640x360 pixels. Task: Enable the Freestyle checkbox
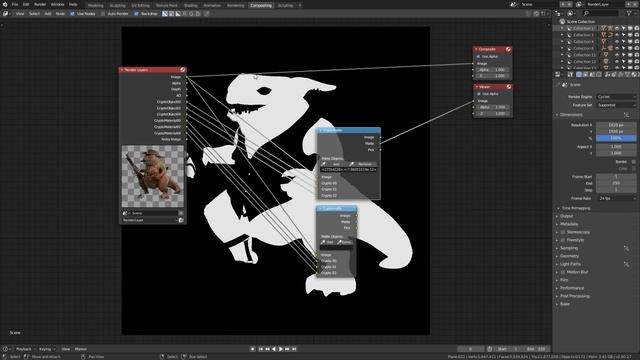click(563, 240)
